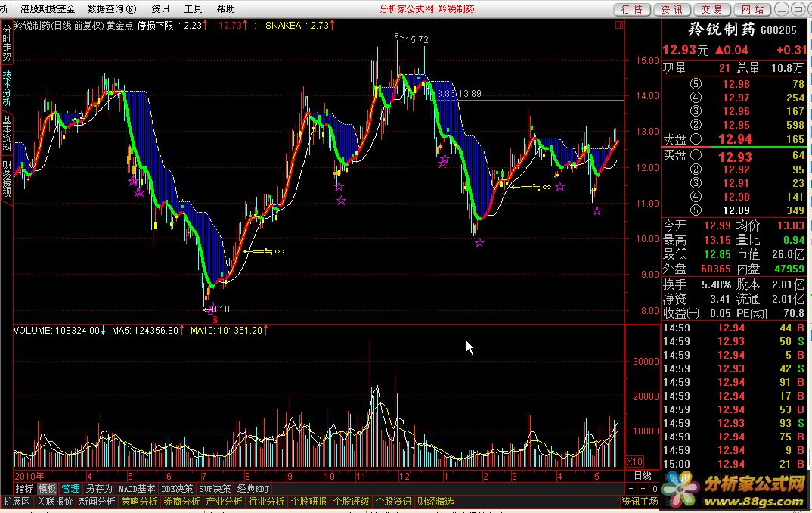The height and width of the screenshot is (513, 812).
Task: Click the 8.10 low price label
Action: [221, 309]
